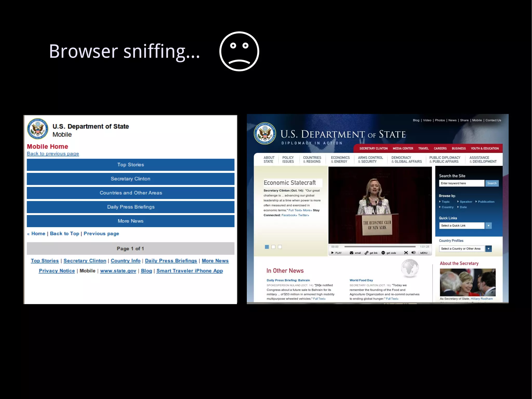Click the keyword search input field

click(462, 183)
